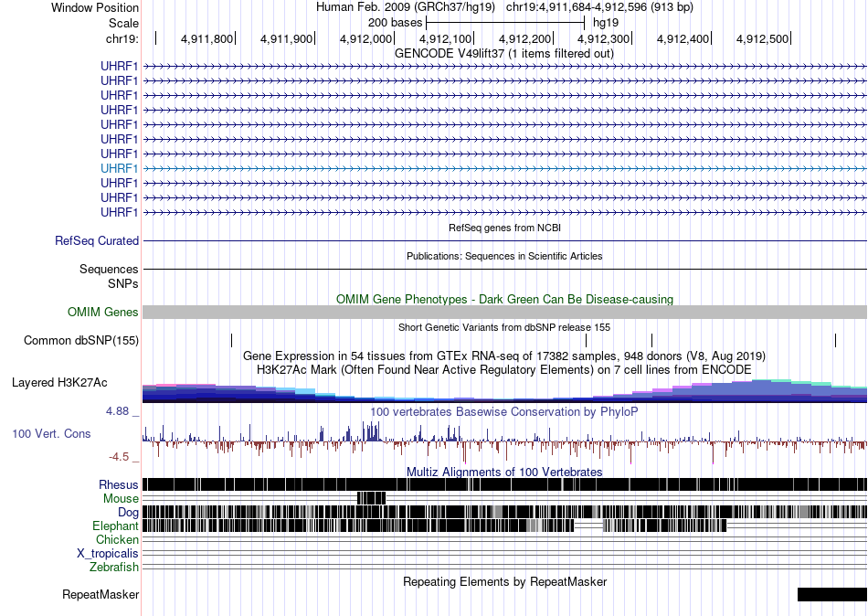Click the 200 bases scale bar
This screenshot has width=868, height=616.
click(x=505, y=23)
